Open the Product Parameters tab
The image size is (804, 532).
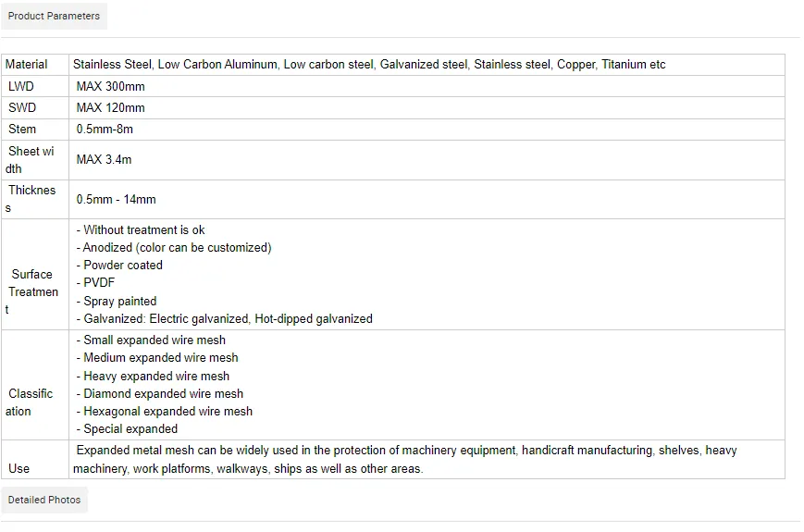tap(54, 16)
